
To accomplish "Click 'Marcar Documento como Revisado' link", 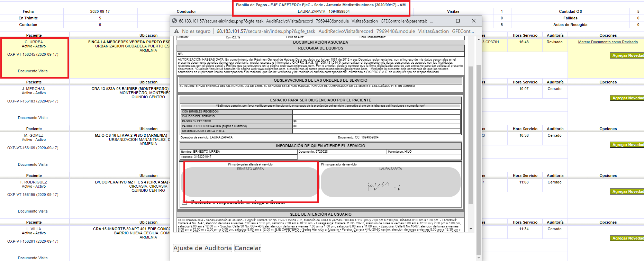I will pos(608,42).
